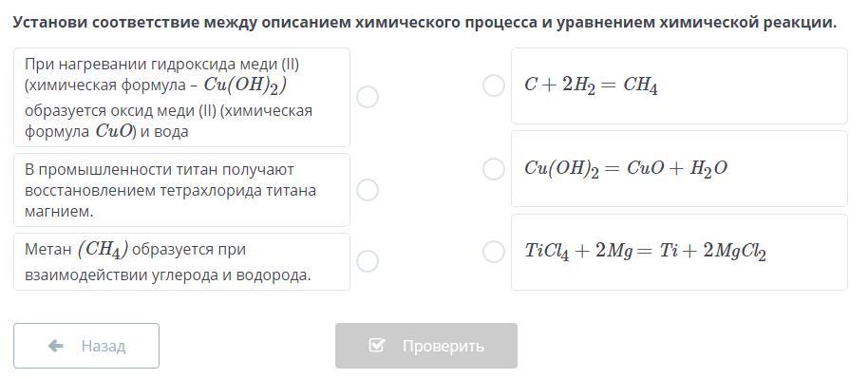This screenshot has width=868, height=379.
Task: Select radio next to C + 2H2 = CH4
Action: (493, 85)
